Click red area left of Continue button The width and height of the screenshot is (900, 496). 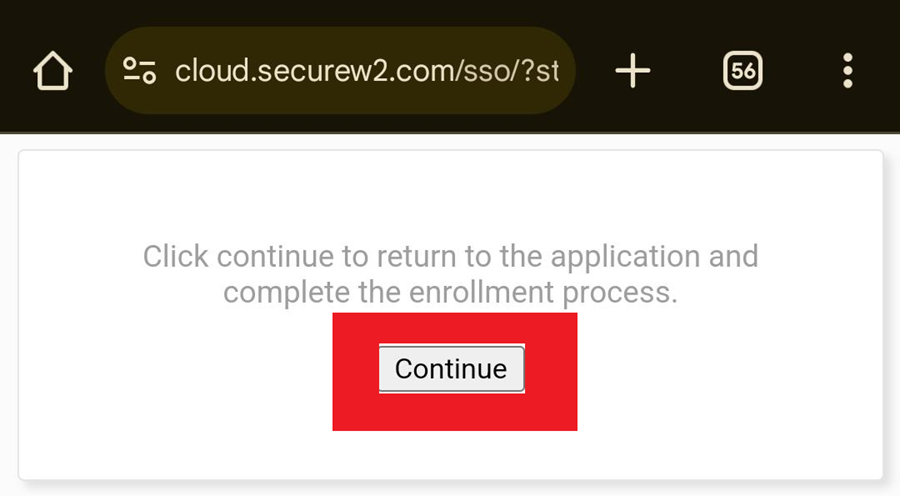pos(355,370)
